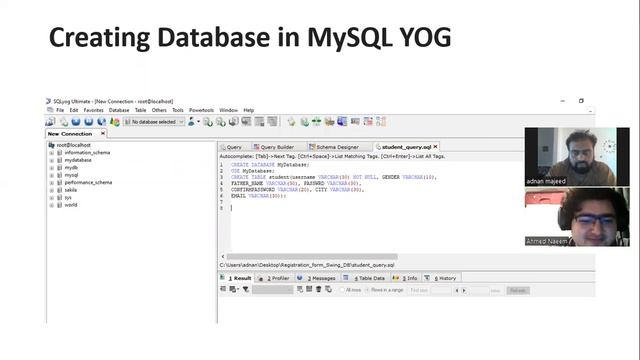
Task: Open the 'No database selected' dropdown
Action: click(x=154, y=122)
